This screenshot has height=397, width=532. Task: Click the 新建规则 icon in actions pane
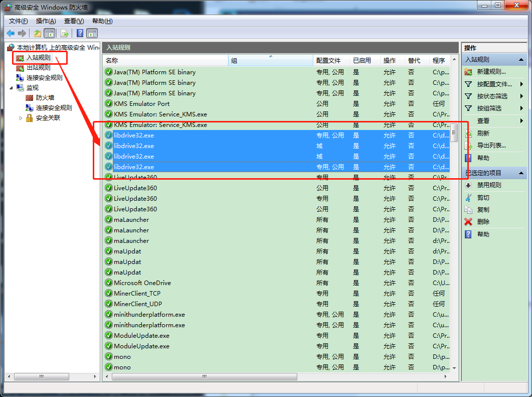(468, 72)
